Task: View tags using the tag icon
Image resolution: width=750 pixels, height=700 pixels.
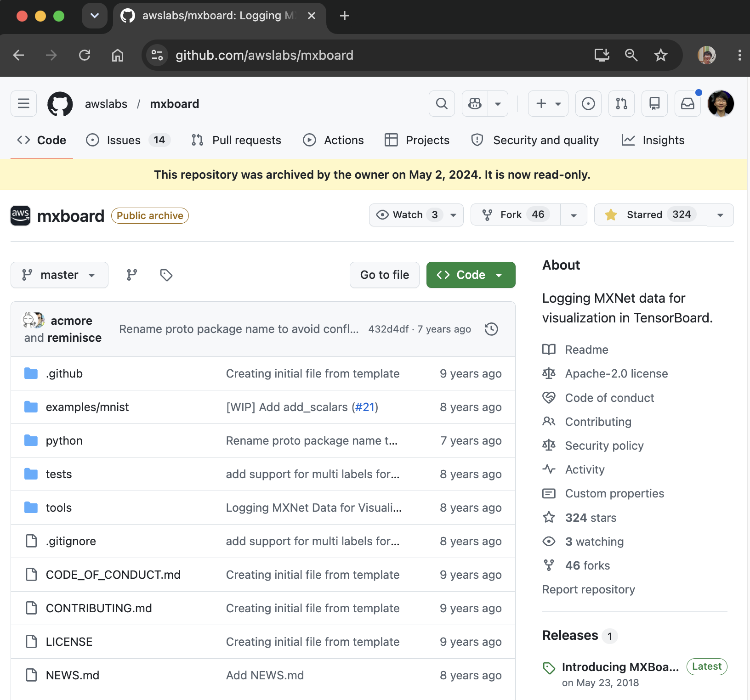Action: tap(166, 275)
